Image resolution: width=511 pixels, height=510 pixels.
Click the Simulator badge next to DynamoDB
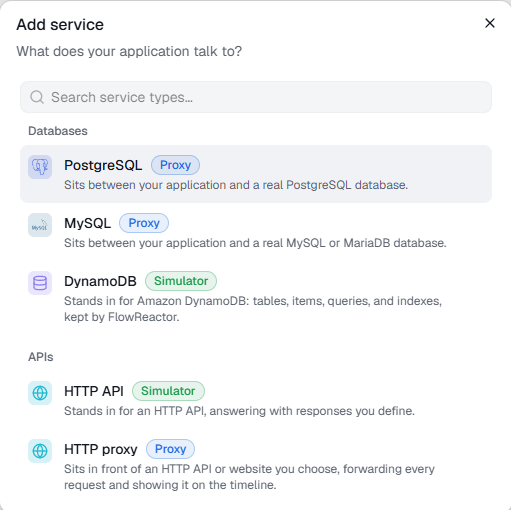coord(181,281)
